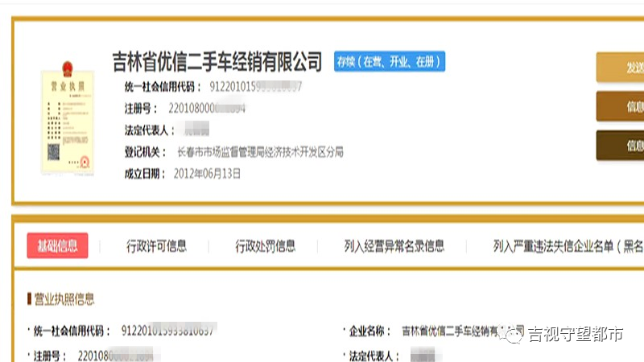Open the 行政处罚信息 tab
Viewport: 644px width, 362px height.
[266, 246]
